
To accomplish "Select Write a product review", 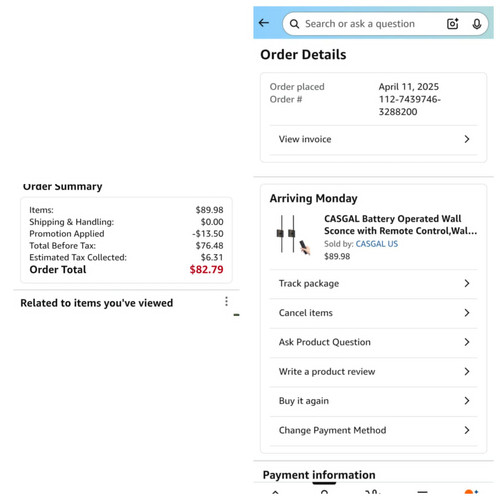I will [373, 372].
